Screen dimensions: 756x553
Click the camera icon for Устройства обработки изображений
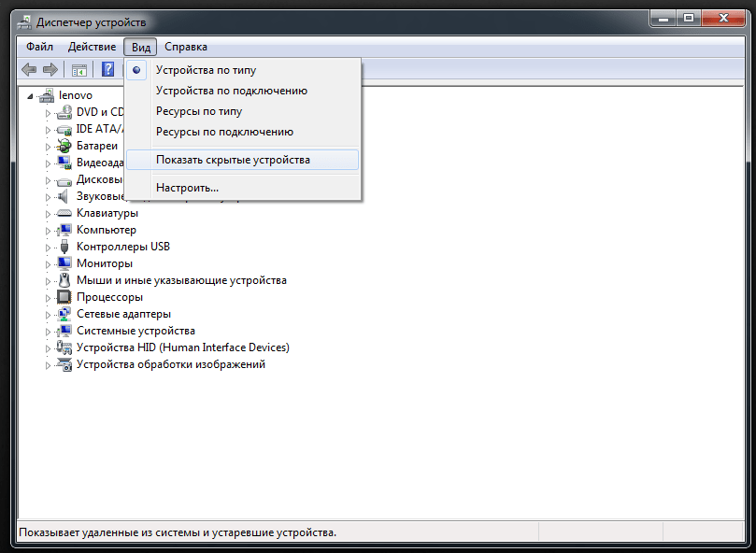(x=64, y=364)
